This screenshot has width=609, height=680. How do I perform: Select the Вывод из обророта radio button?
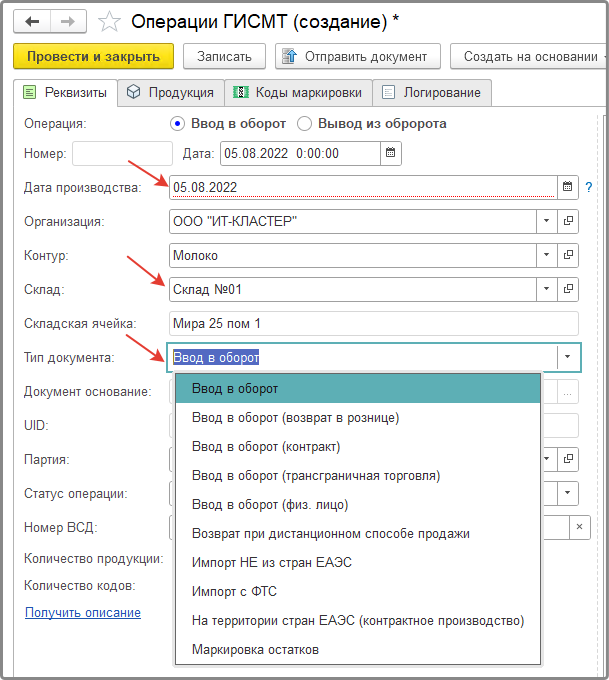coord(304,124)
